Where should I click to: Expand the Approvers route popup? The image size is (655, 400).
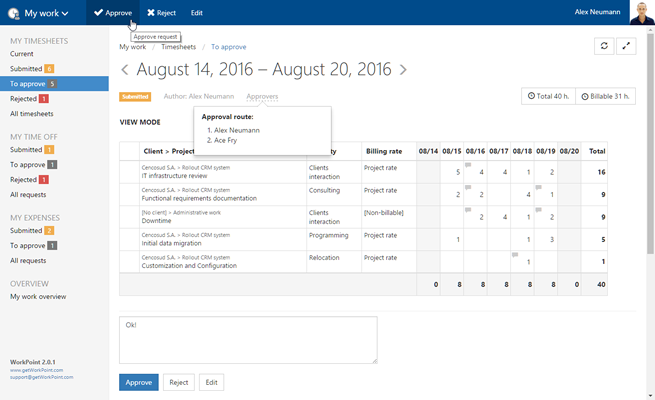pyautogui.click(x=262, y=97)
